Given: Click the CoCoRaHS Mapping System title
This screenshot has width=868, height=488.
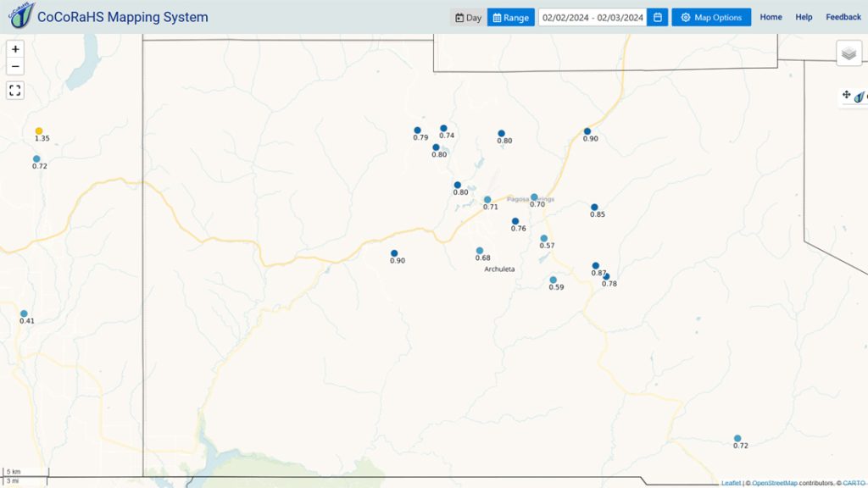Looking at the screenshot, I should click(122, 17).
